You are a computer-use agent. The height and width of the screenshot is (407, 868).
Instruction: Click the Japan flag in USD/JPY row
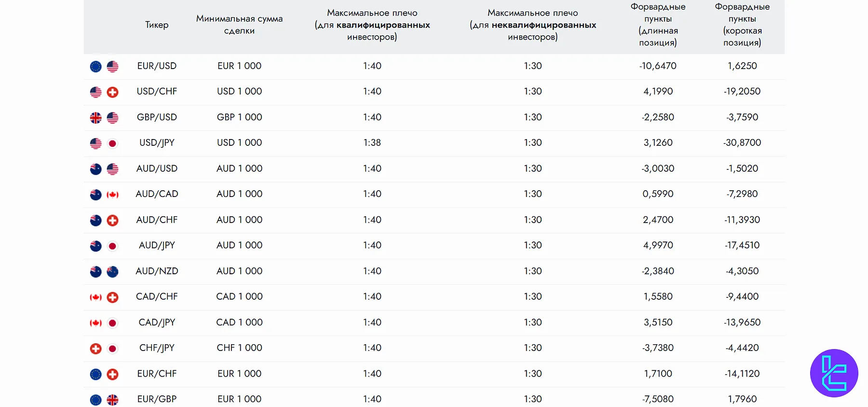pyautogui.click(x=112, y=143)
